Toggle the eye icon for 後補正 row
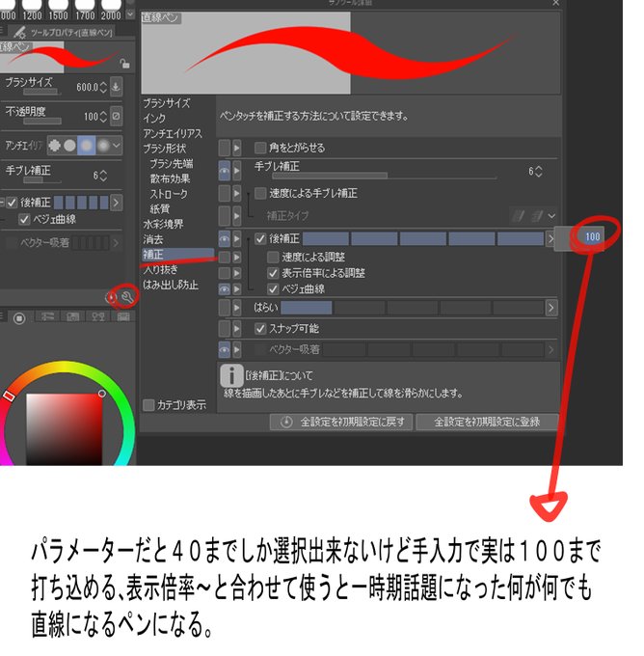Screen dimensions: 644x656 (225, 239)
